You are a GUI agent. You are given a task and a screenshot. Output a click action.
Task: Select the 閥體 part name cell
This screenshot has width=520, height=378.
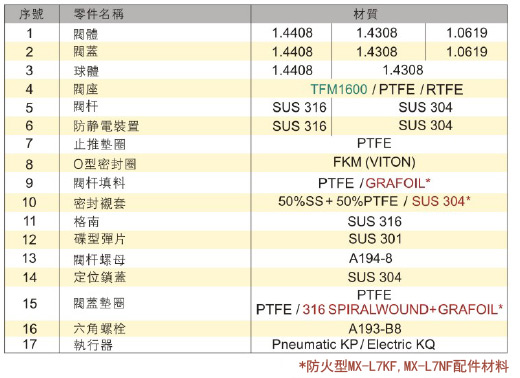pyautogui.click(x=155, y=33)
